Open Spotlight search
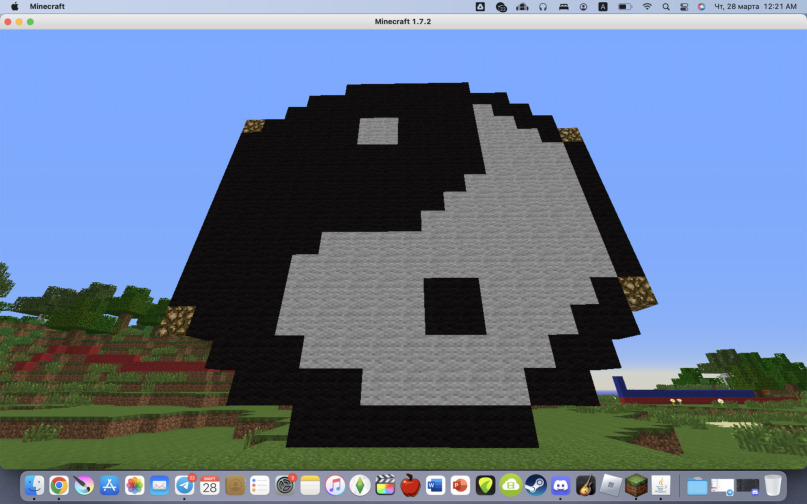 (666, 7)
